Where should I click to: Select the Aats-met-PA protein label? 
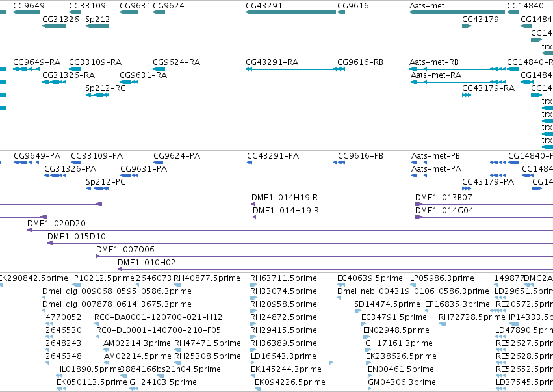436,168
